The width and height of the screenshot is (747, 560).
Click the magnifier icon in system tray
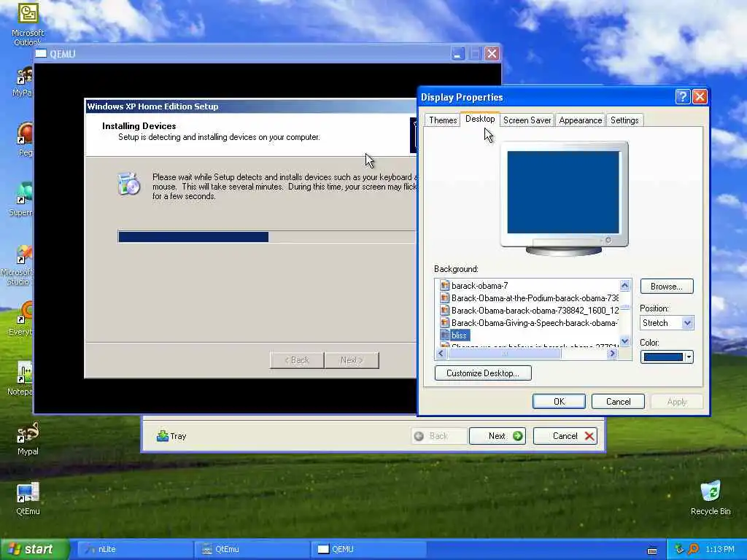tap(693, 549)
